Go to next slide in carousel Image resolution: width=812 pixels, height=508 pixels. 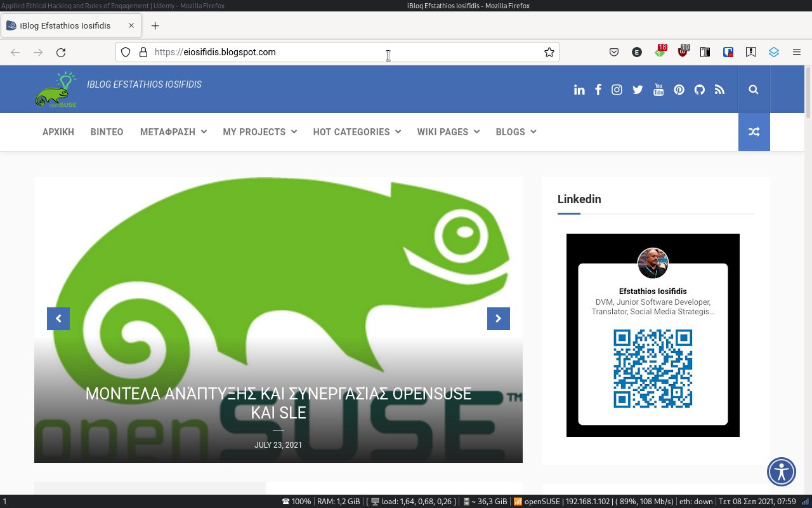(x=499, y=319)
